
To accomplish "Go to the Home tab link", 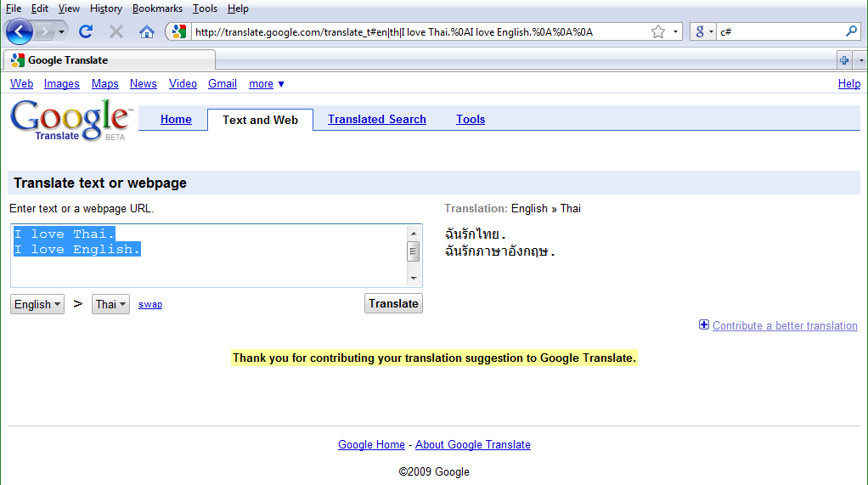I will pyautogui.click(x=176, y=119).
